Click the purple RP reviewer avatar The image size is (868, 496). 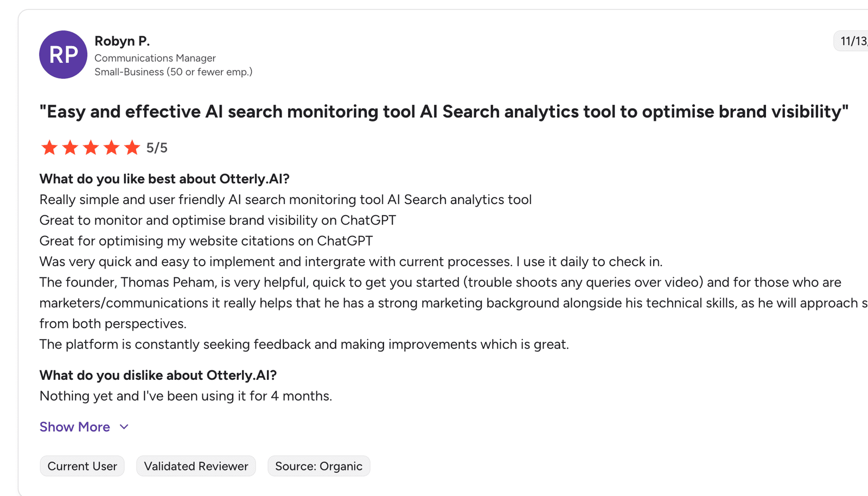[x=63, y=55]
